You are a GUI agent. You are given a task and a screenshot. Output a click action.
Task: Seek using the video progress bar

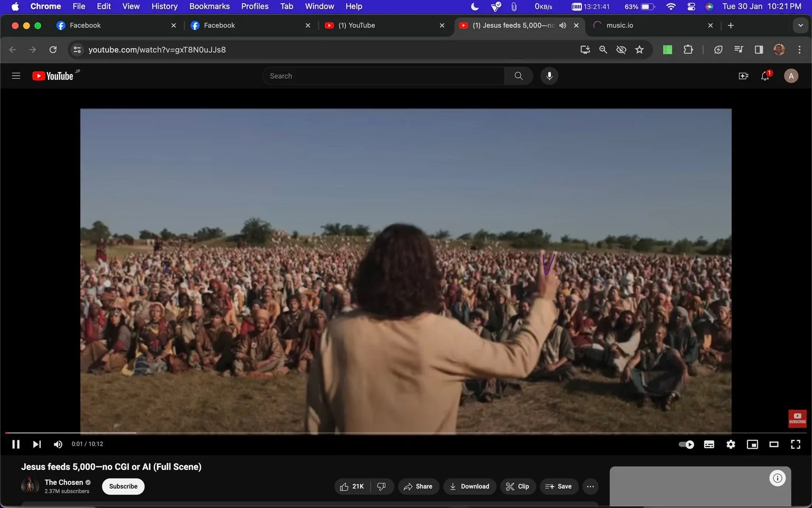point(406,433)
